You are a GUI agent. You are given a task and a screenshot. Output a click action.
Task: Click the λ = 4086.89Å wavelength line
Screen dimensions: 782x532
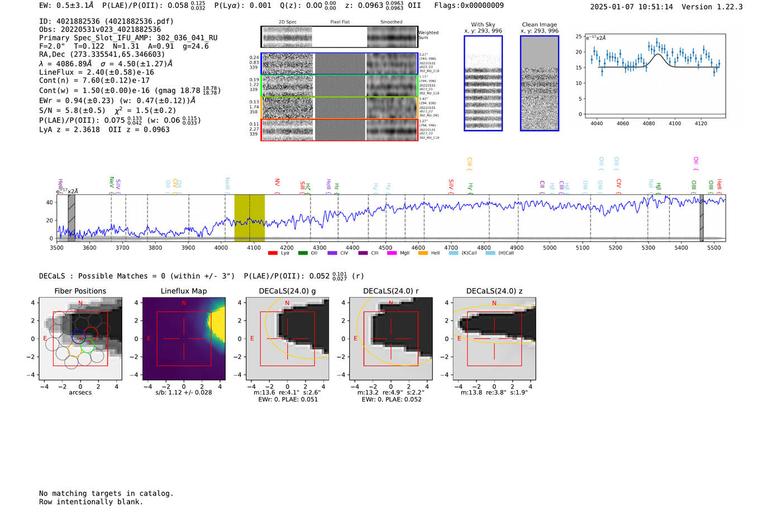point(106,64)
